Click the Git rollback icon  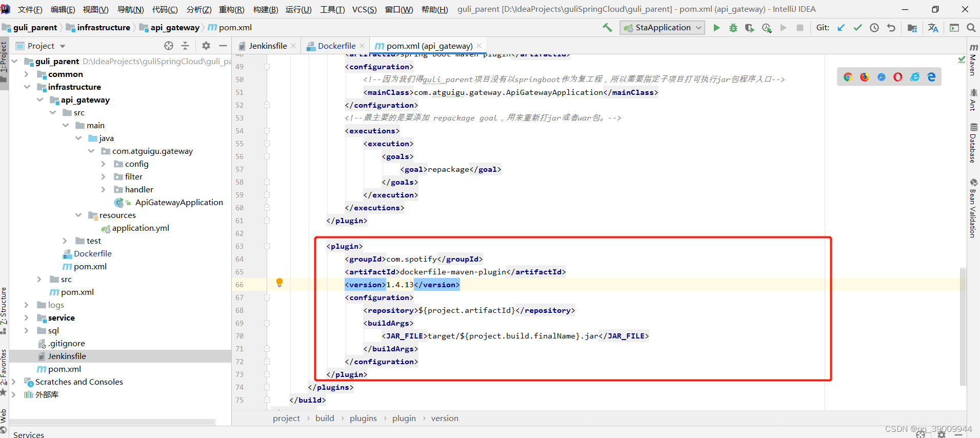pos(891,28)
